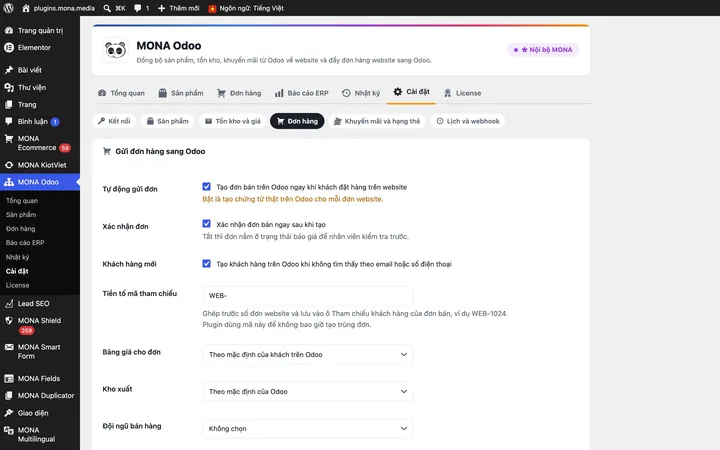720x450 pixels.
Task: Open Kho xuất dropdown
Action: click(308, 392)
